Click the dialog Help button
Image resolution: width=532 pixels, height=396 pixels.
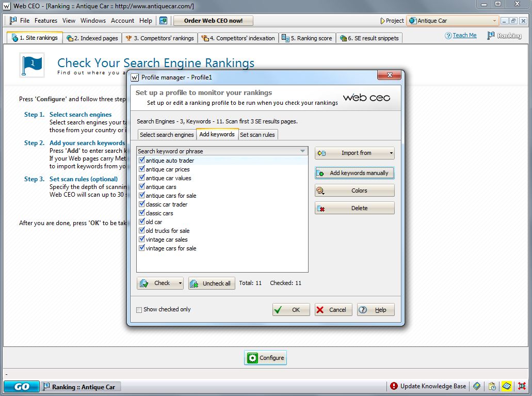click(x=376, y=310)
